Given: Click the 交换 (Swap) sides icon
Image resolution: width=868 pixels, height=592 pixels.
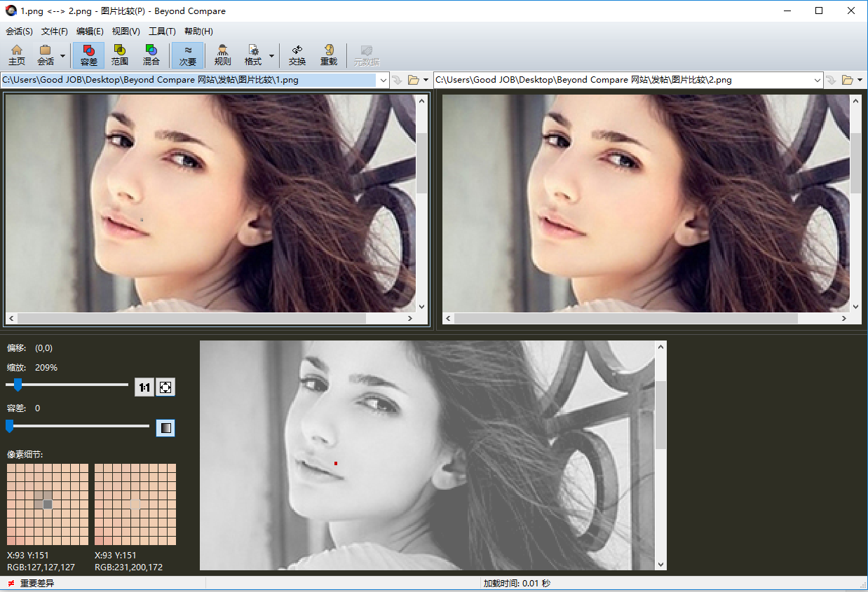Looking at the screenshot, I should click(297, 55).
